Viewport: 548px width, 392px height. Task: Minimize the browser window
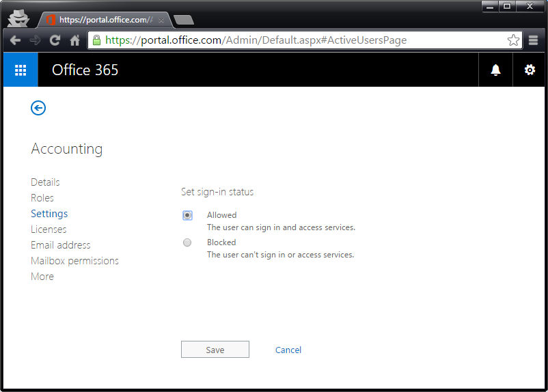(490, 6)
